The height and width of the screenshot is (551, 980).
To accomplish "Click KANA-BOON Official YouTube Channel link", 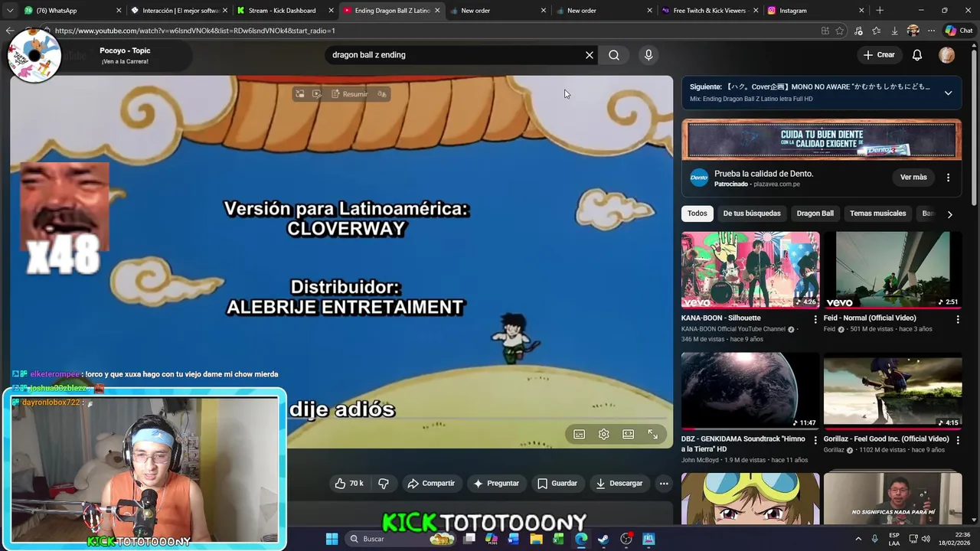I will 733,329.
